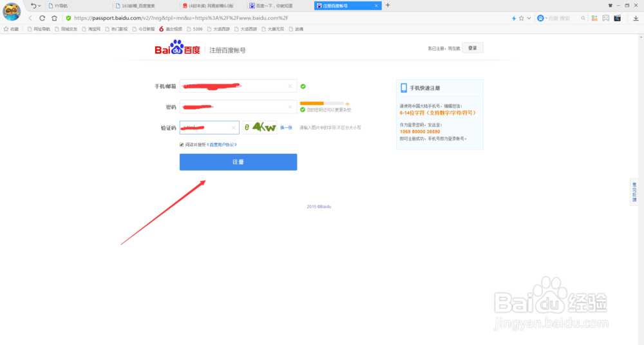Open the 热门影视 bookmark
Screen dimensions: 644x345
[x=116, y=29]
